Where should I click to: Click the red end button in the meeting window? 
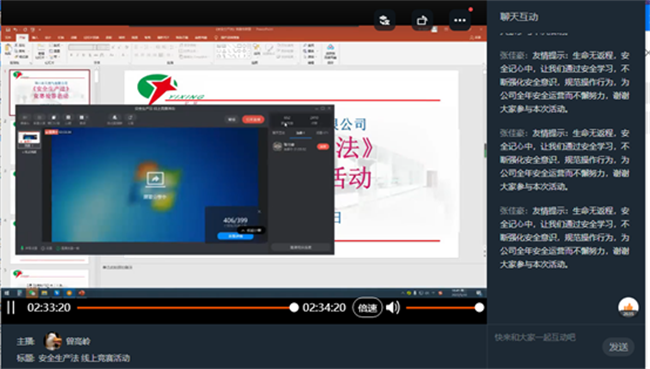(x=253, y=119)
